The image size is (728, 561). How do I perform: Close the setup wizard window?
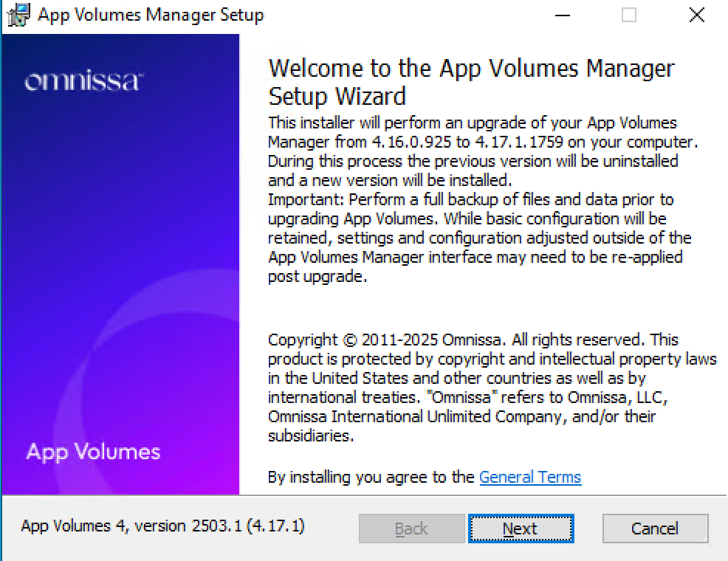click(x=696, y=16)
